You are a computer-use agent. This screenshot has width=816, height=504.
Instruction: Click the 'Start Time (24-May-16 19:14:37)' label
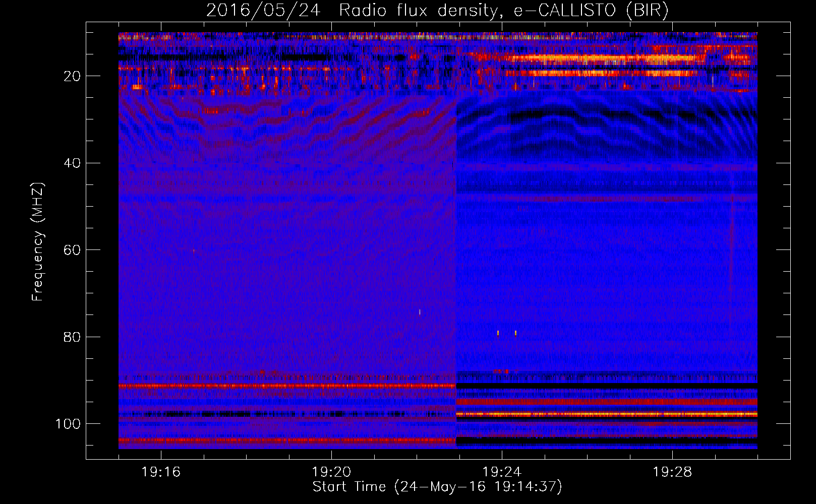pyautogui.click(x=437, y=487)
